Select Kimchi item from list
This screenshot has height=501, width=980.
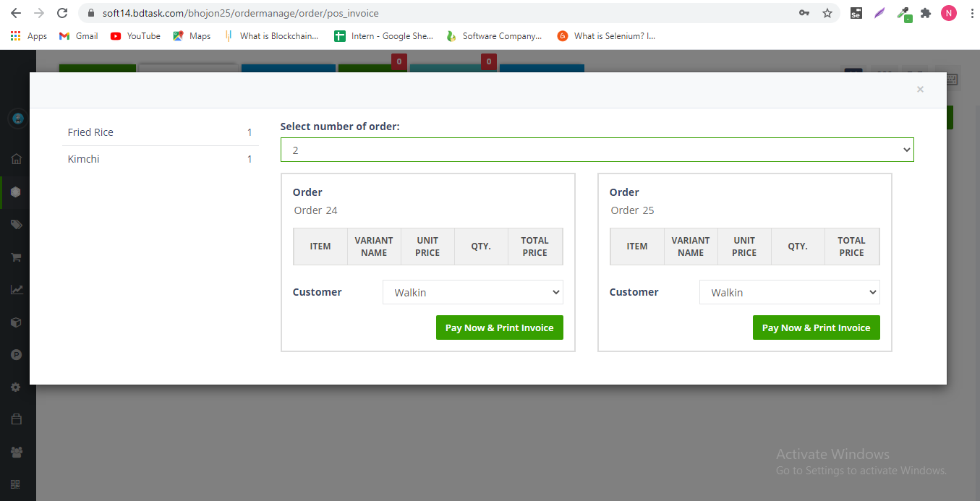[84, 159]
